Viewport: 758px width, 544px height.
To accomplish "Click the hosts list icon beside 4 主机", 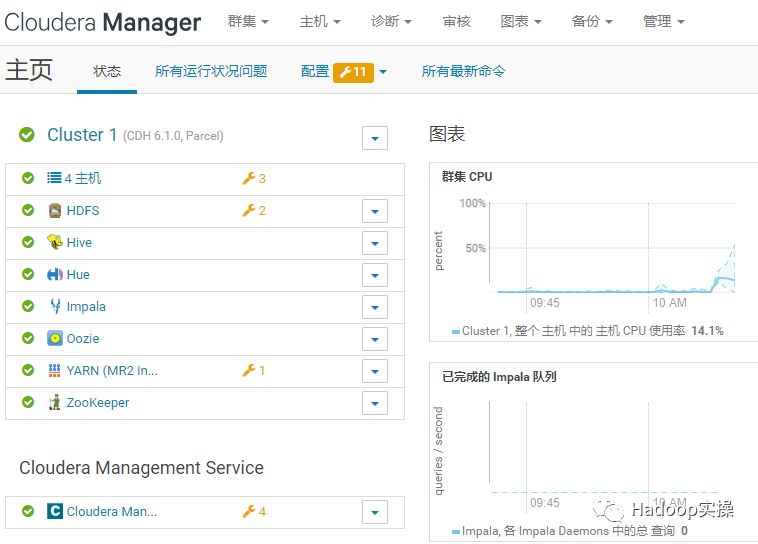I will coord(54,178).
